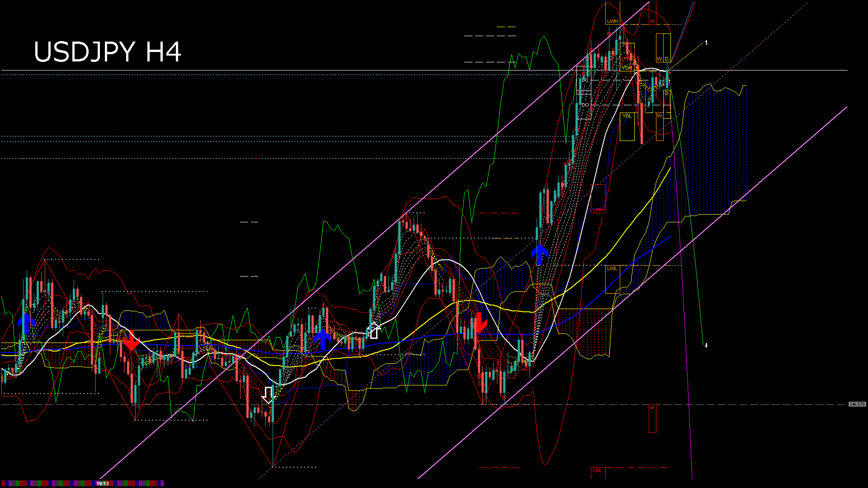This screenshot has height=488, width=868.
Task: Click the DC white label box
Action: click(x=585, y=80)
